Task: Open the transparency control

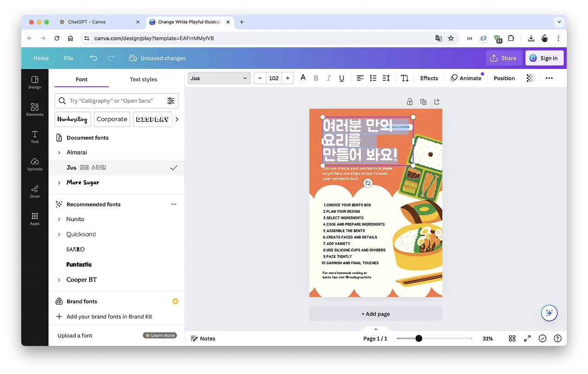Action: [x=530, y=78]
